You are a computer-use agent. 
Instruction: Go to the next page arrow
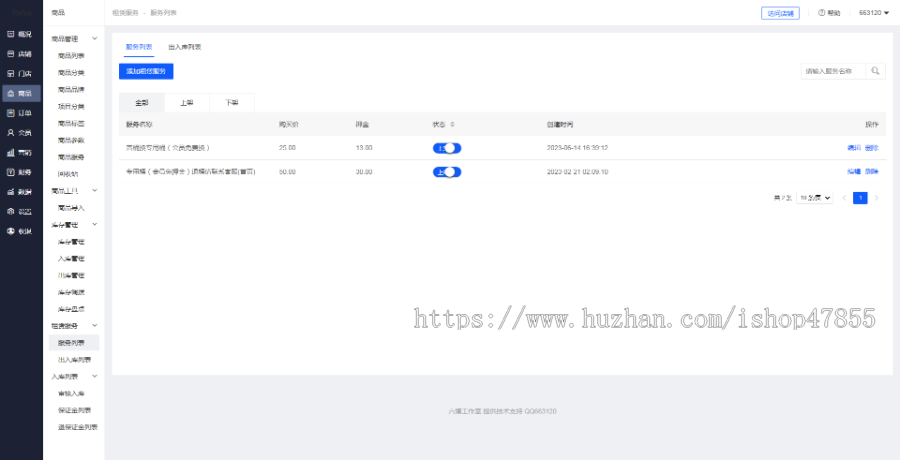[876, 198]
